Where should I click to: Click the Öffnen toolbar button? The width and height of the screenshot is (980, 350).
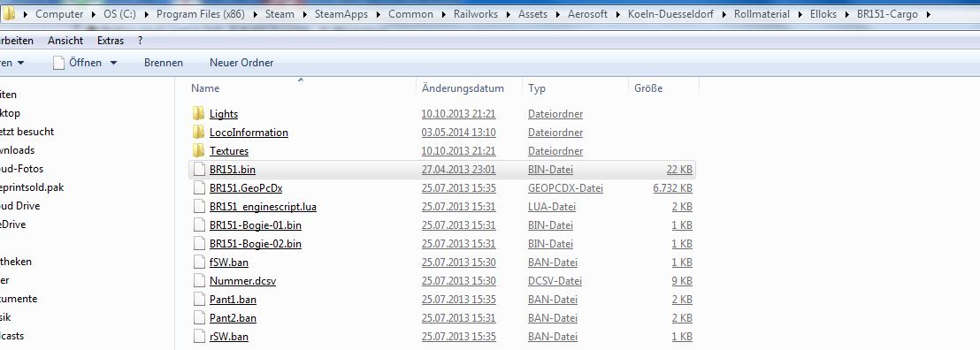click(85, 63)
